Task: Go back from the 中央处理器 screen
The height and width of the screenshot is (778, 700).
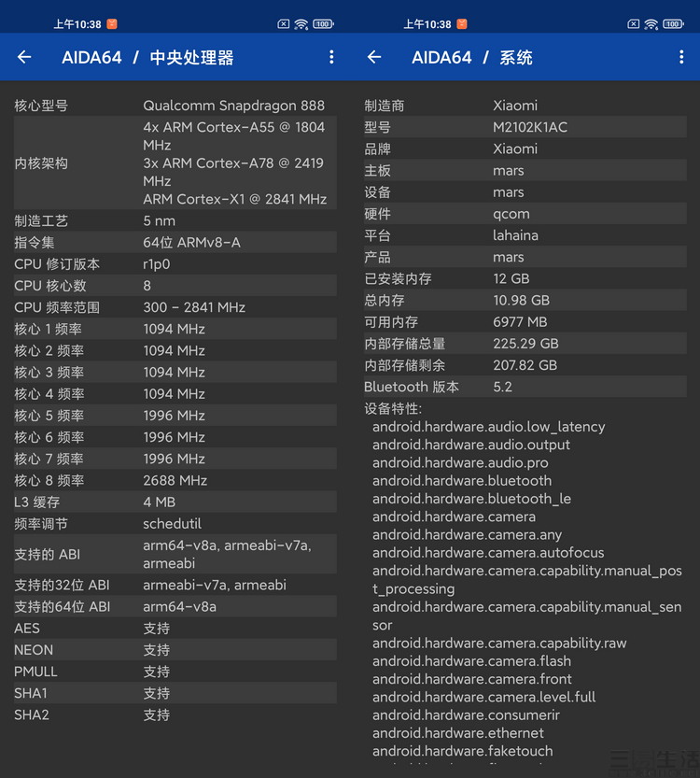Action: click(24, 57)
